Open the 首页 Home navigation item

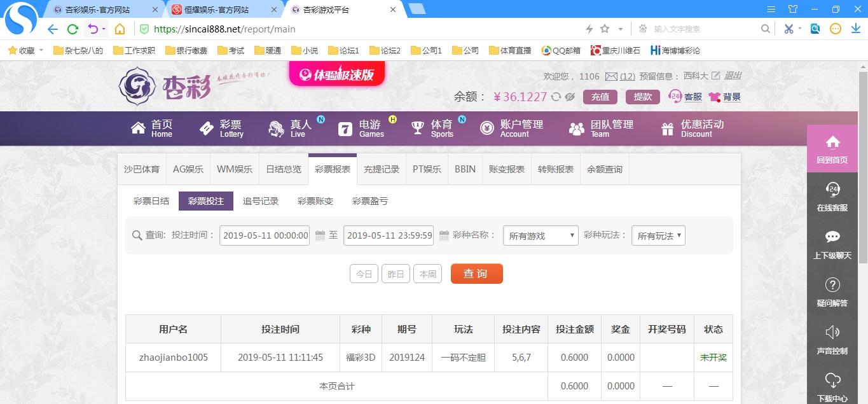152,129
